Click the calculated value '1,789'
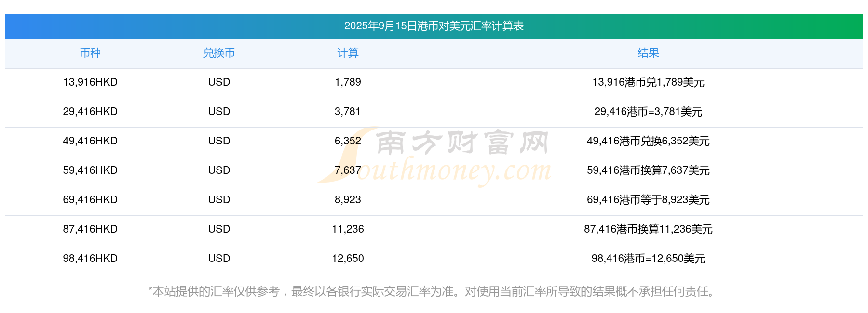This screenshot has height=313, width=868. (348, 82)
